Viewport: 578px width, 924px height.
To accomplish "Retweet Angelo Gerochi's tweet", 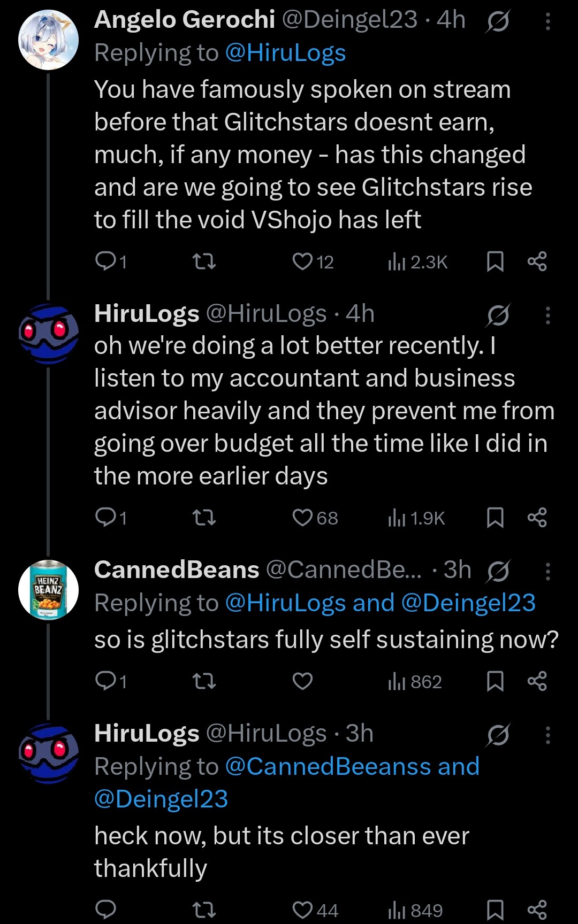I will point(203,261).
